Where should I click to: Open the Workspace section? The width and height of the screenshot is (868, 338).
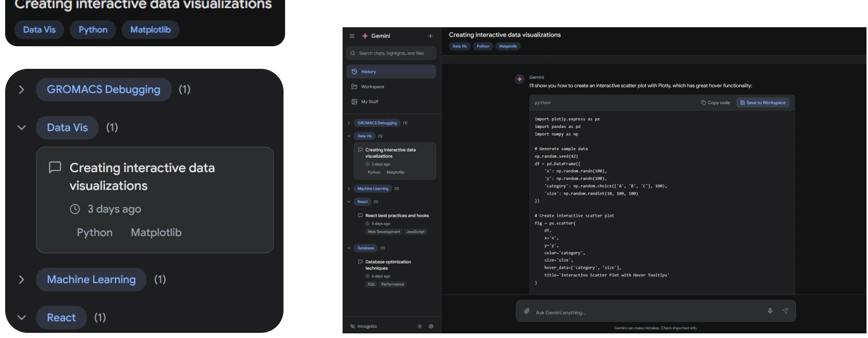[x=391, y=86]
